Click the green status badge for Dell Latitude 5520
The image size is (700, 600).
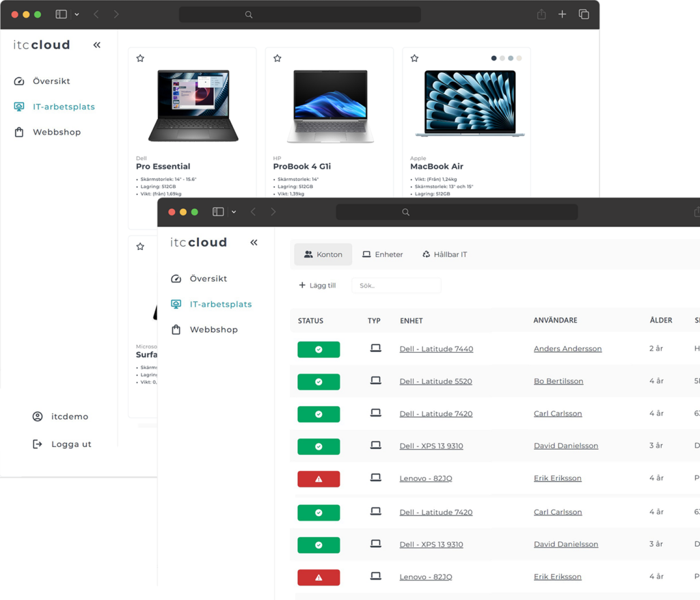pyautogui.click(x=319, y=381)
